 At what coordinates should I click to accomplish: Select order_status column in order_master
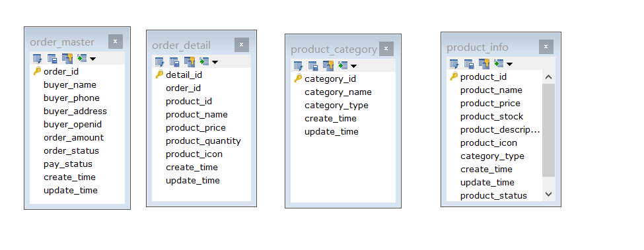[x=71, y=150]
